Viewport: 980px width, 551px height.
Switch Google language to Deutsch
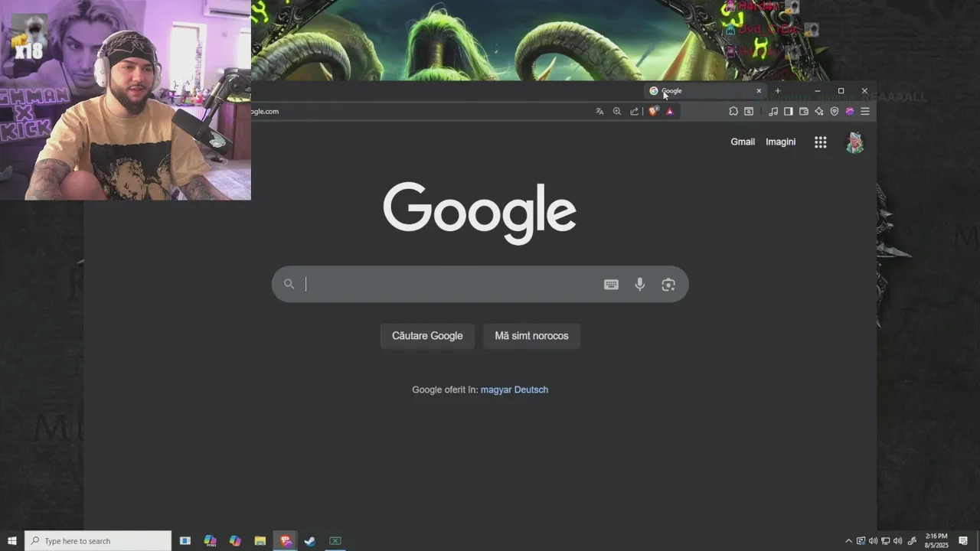coord(531,390)
